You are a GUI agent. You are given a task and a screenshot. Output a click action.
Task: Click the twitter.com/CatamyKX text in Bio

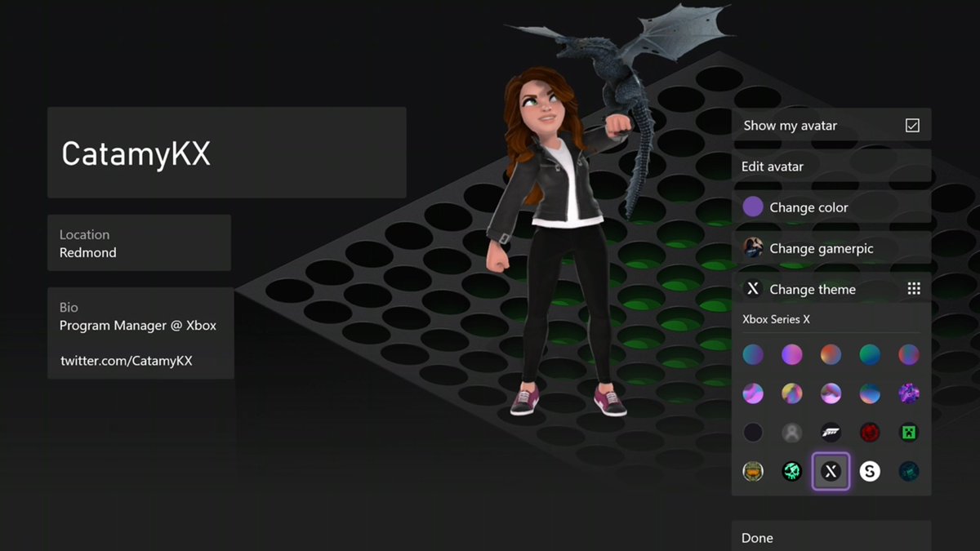(127, 360)
